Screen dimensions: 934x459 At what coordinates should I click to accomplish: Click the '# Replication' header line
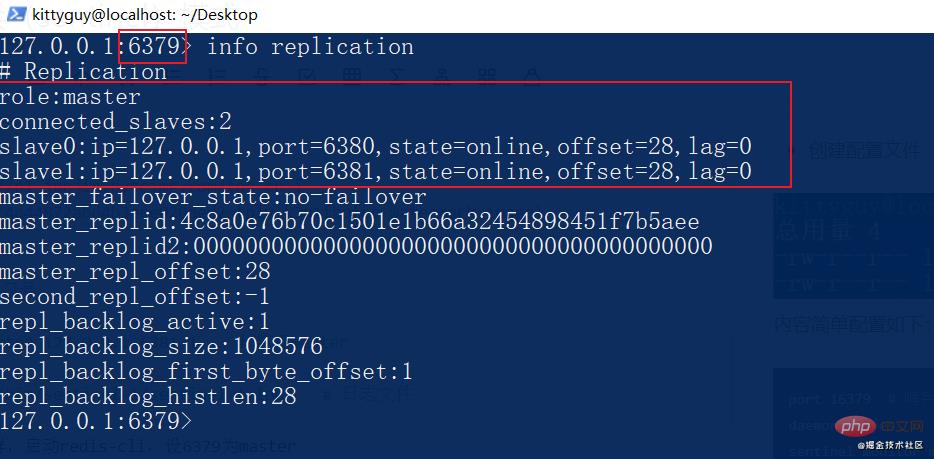(84, 72)
